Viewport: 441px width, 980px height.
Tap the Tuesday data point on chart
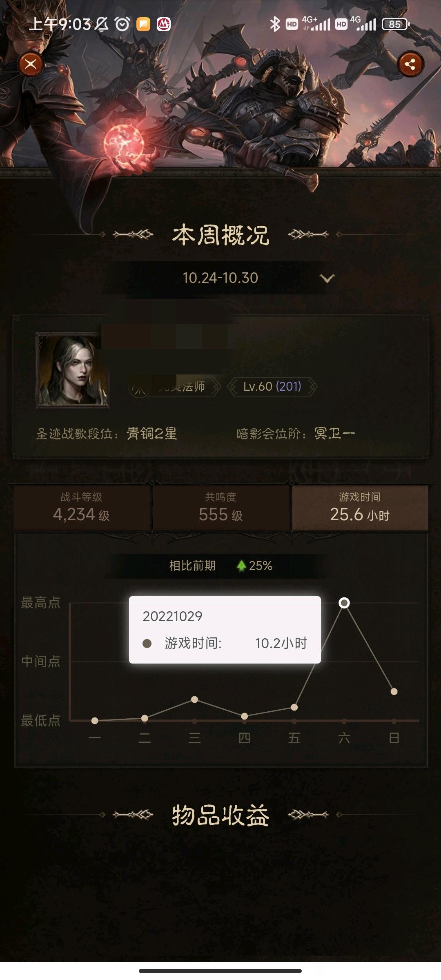145,718
